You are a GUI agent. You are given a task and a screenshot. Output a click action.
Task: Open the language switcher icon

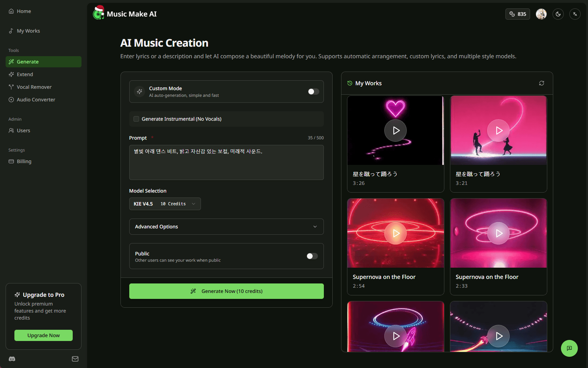pyautogui.click(x=575, y=14)
